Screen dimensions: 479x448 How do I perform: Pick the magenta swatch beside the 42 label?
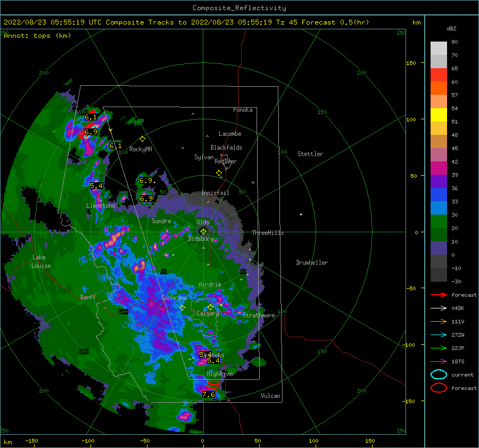(x=439, y=168)
